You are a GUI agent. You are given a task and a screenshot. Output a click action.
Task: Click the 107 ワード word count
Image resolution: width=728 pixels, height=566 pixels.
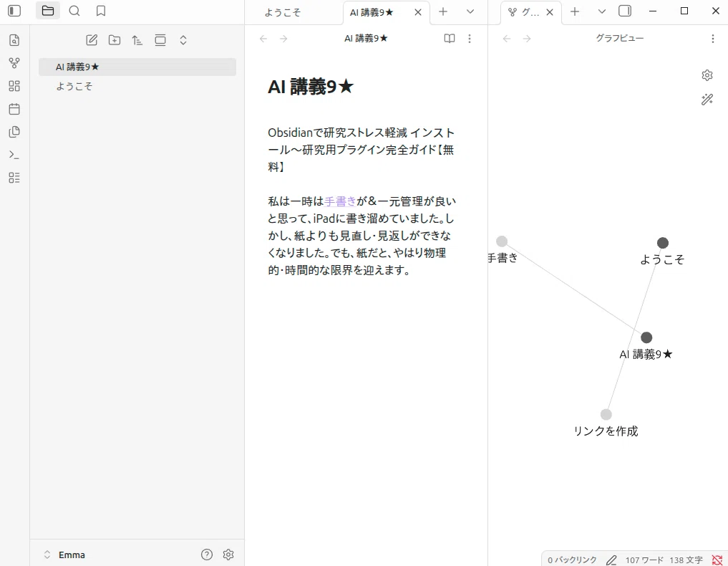point(644,560)
